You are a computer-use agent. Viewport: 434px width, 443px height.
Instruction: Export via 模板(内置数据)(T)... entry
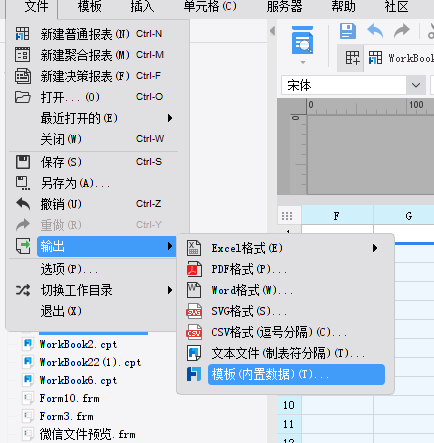(x=296, y=374)
